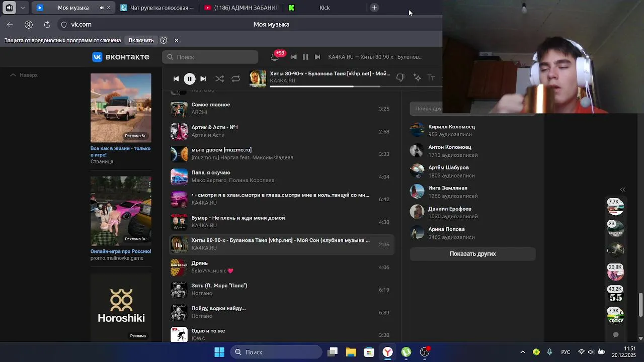Toggle shuffle mode

pyautogui.click(x=219, y=78)
